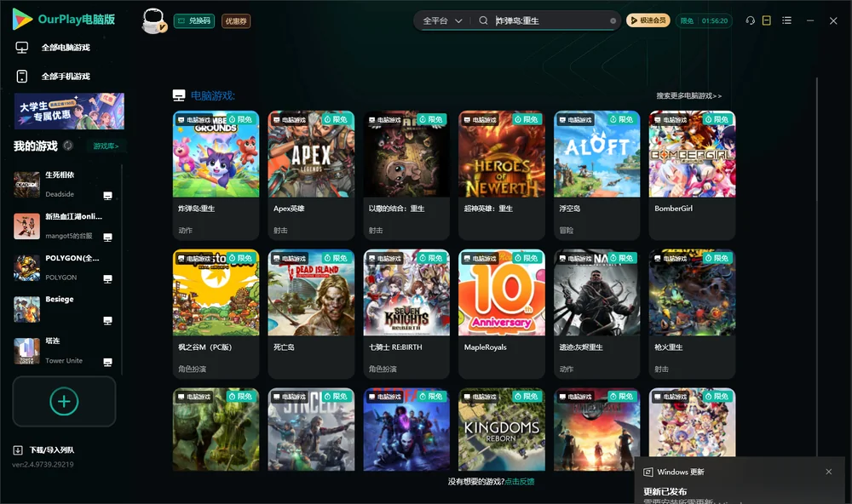Click the search magnifier icon
Screen dimensions: 852x504
coord(483,20)
